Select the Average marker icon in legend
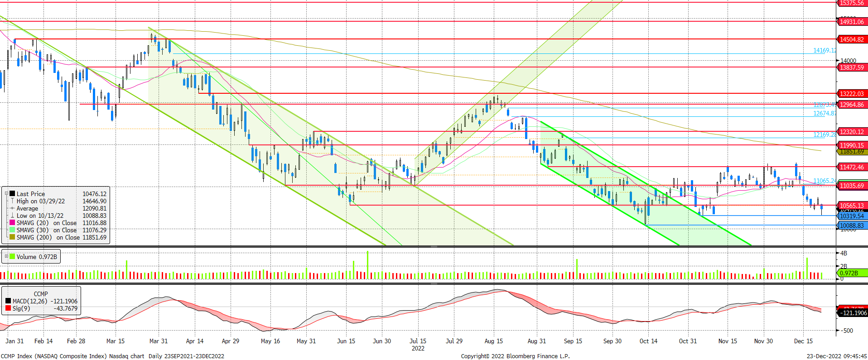Viewport: 868px width, 360px height. tap(12, 208)
